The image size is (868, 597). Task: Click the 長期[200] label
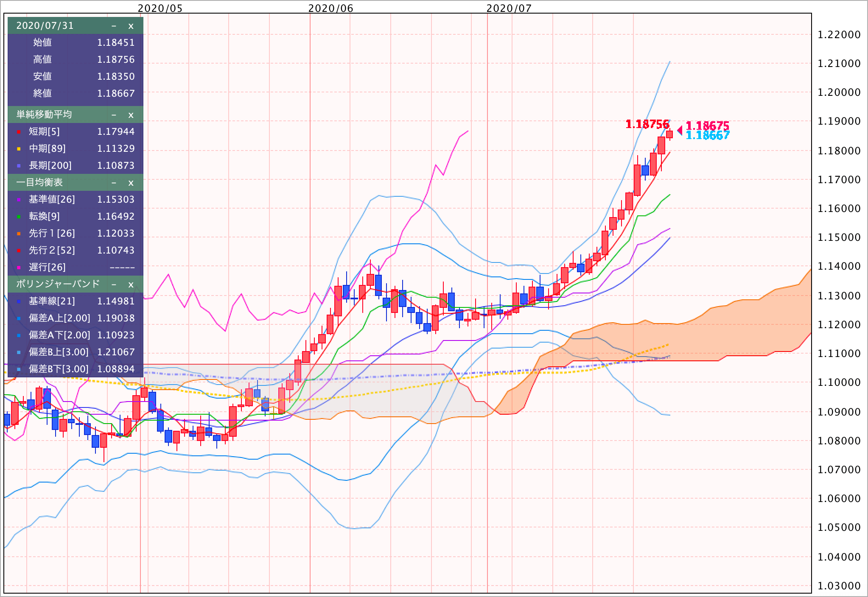pos(50,166)
